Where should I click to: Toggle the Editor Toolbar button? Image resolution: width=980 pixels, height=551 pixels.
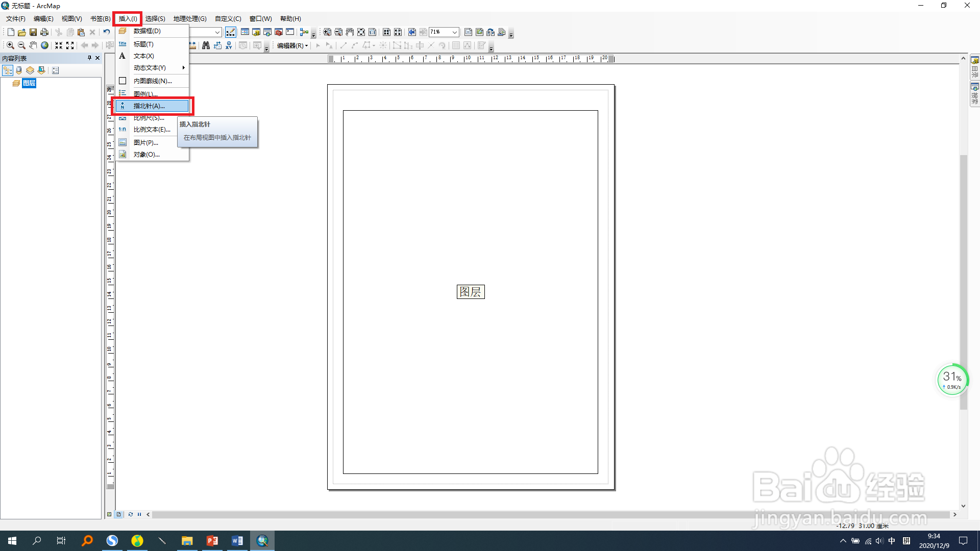point(231,32)
